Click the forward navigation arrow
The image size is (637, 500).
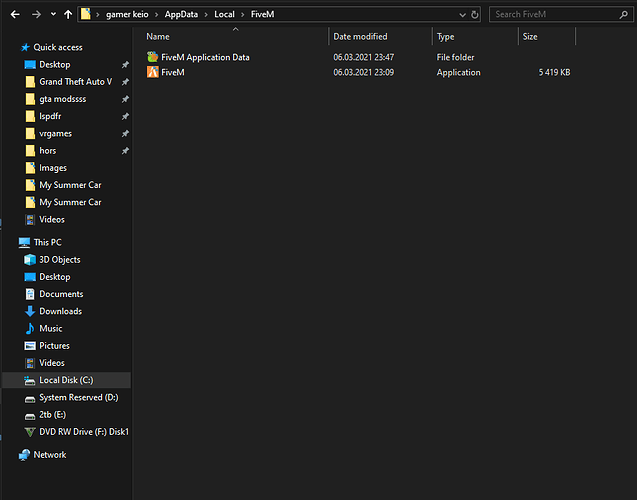[36, 15]
